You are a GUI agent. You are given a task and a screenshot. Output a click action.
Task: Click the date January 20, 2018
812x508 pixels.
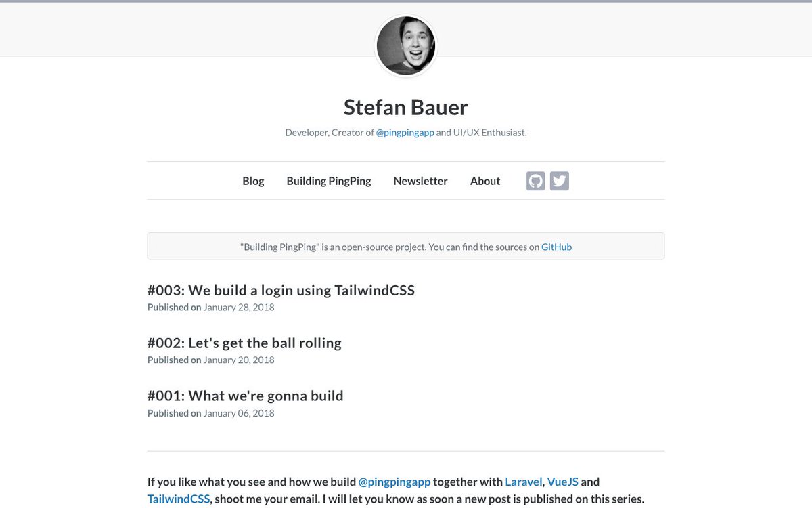239,360
